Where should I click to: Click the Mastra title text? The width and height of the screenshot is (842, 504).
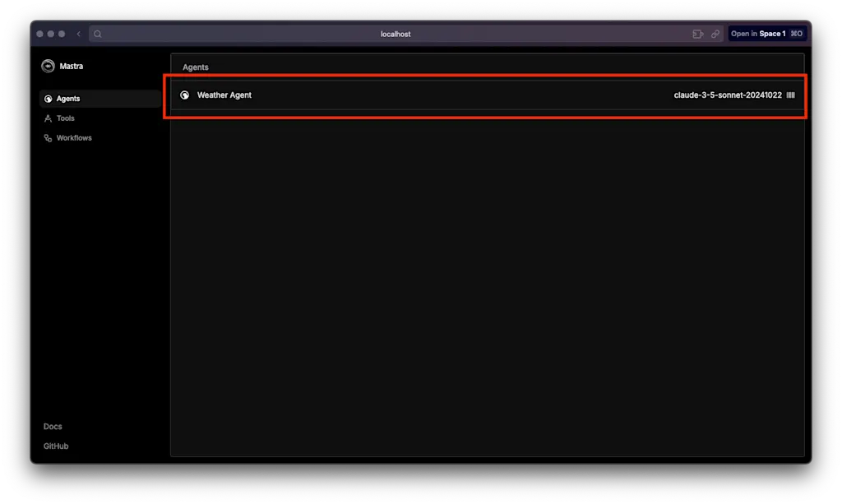[72, 66]
